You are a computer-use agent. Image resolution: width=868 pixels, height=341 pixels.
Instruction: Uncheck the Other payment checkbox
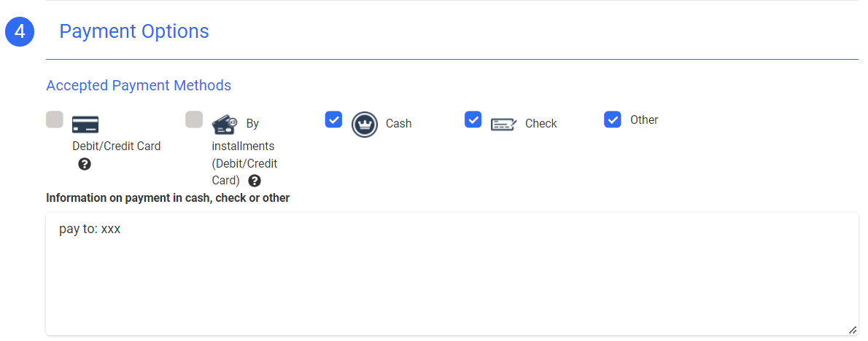coord(613,119)
